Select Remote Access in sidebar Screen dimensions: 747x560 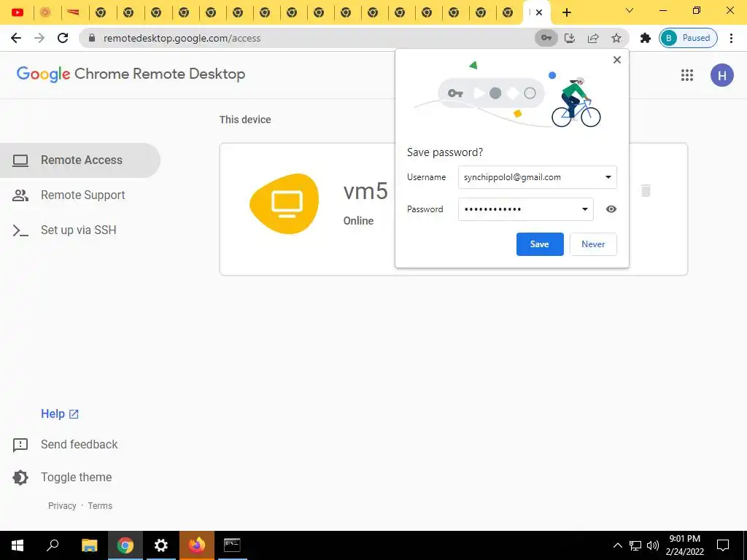(80, 160)
